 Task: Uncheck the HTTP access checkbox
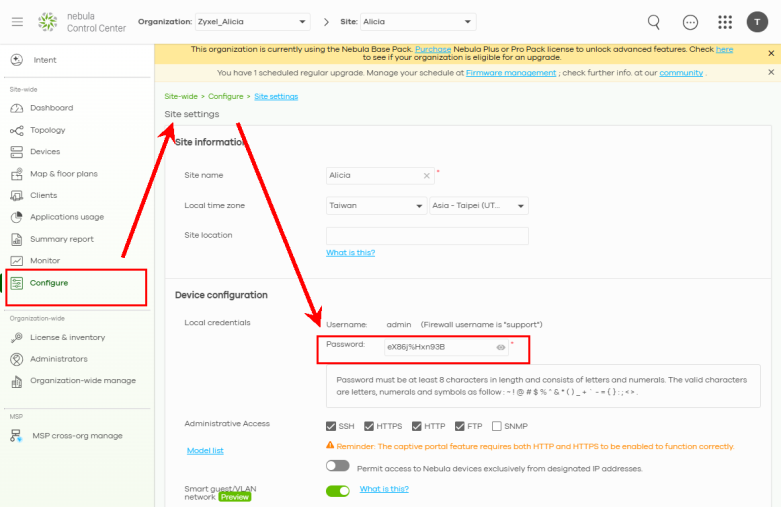coord(416,426)
